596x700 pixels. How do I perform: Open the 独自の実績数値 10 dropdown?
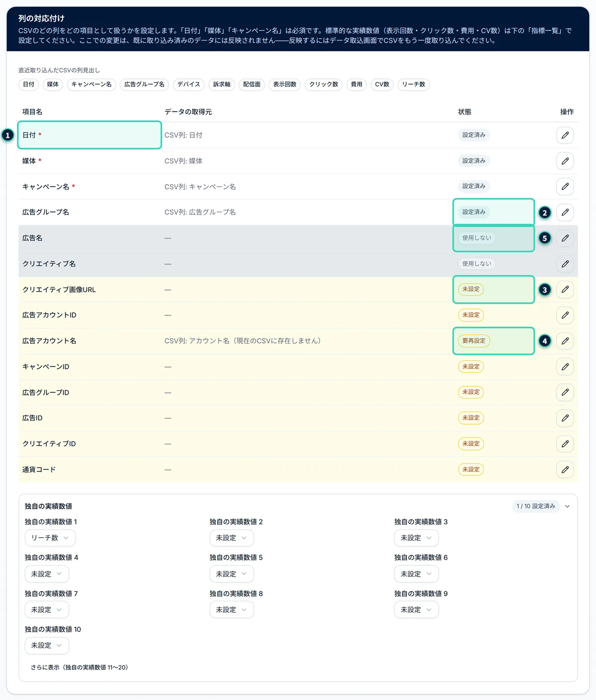pos(47,646)
